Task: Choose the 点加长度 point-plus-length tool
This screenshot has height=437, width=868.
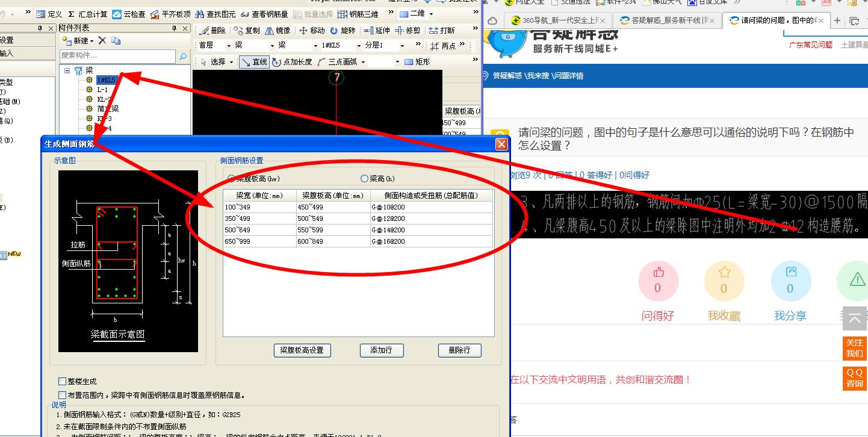Action: [292, 61]
